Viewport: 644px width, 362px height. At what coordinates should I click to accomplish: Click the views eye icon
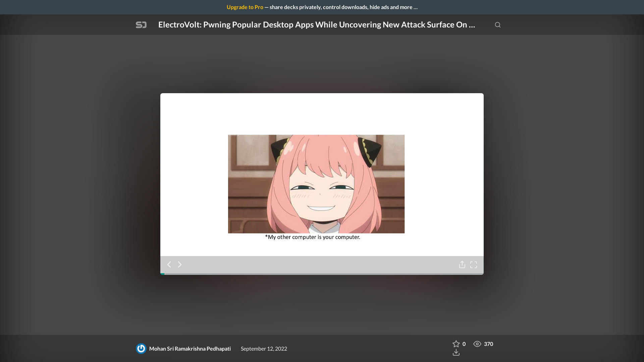coord(477,344)
